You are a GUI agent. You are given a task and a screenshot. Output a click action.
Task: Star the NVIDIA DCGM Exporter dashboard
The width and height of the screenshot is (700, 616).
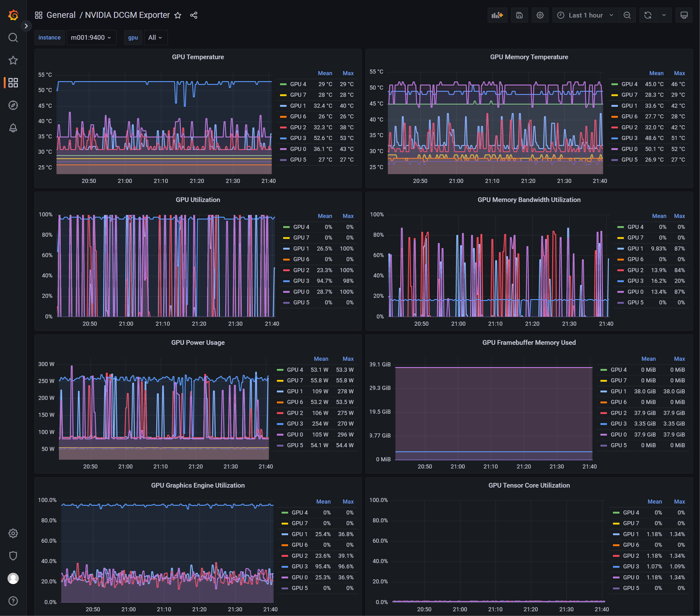pos(177,15)
